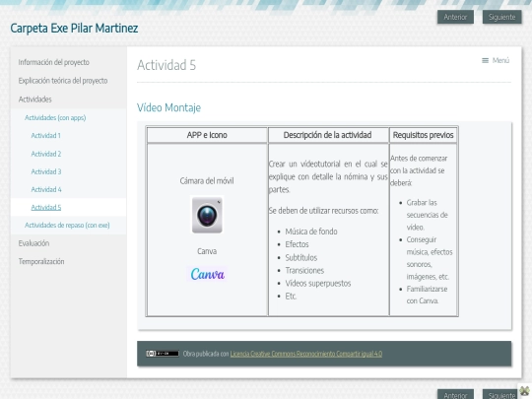Image resolution: width=532 pixels, height=399 pixels.
Task: Click the bottom Anterior button
Action: click(x=455, y=394)
